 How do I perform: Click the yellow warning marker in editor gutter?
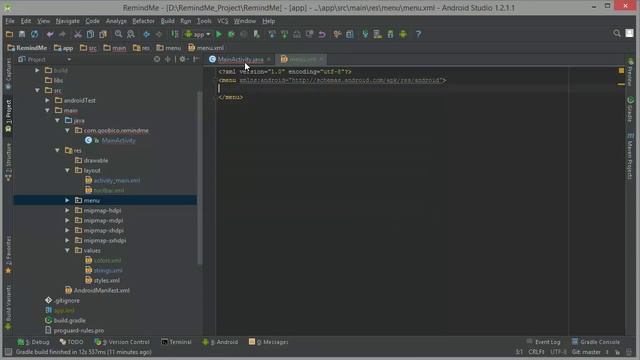[621, 71]
